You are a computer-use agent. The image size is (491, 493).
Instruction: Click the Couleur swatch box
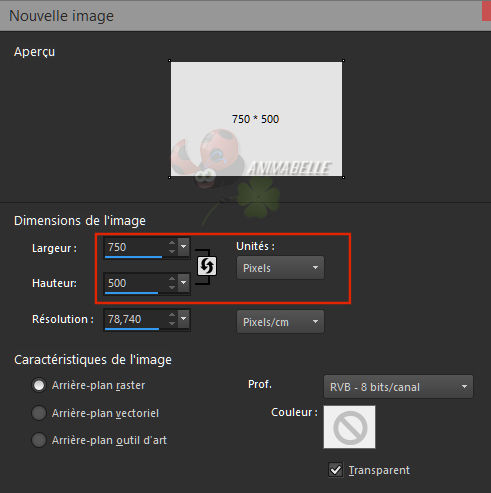tap(349, 427)
